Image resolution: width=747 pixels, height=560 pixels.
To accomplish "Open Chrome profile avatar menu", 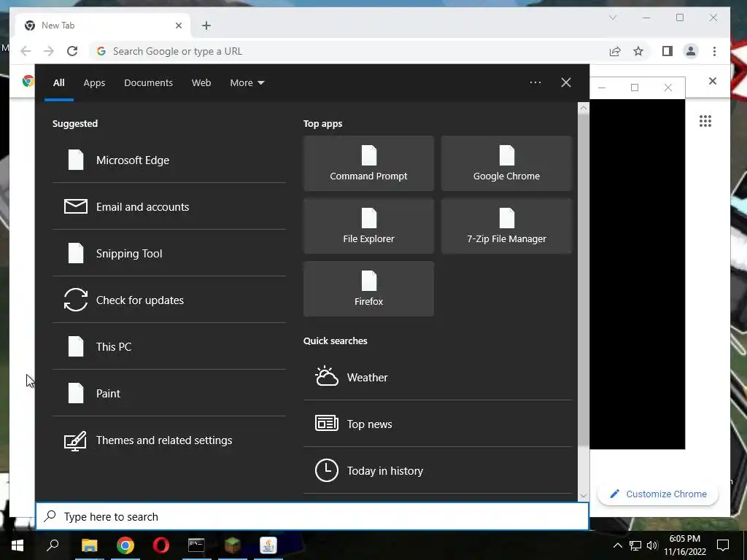I will point(691,51).
